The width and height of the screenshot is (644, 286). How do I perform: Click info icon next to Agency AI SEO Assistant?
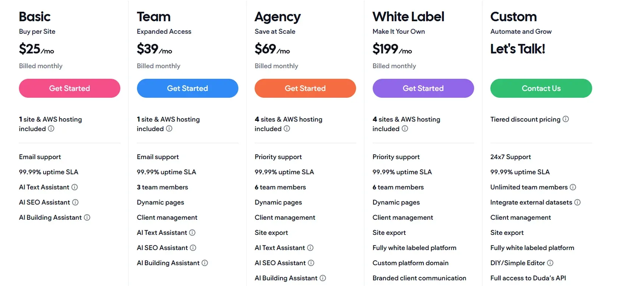coord(311,263)
